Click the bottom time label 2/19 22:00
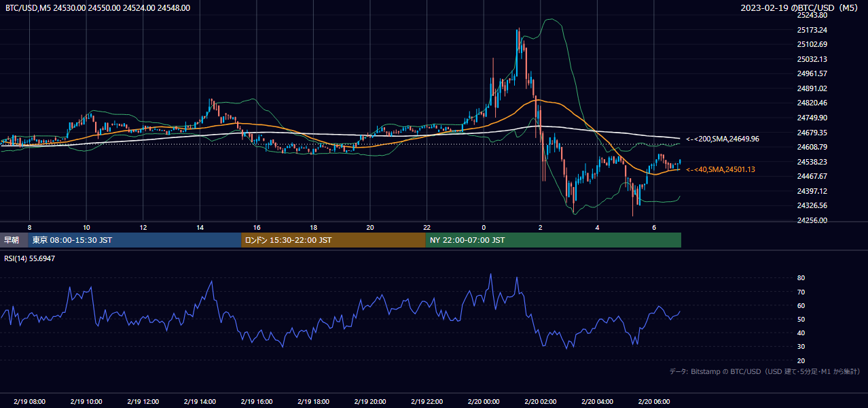The image size is (868, 408). pyautogui.click(x=427, y=402)
